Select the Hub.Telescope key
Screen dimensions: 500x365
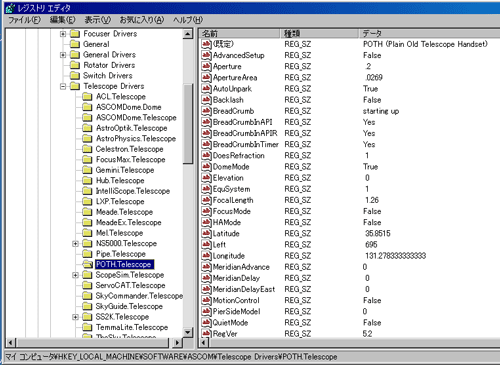tap(120, 181)
